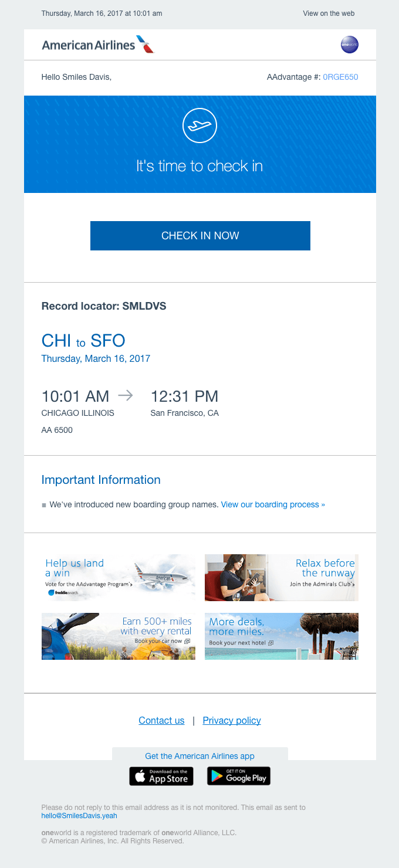Select the Book your car now rental banner
The width and height of the screenshot is (399, 868).
click(x=117, y=636)
